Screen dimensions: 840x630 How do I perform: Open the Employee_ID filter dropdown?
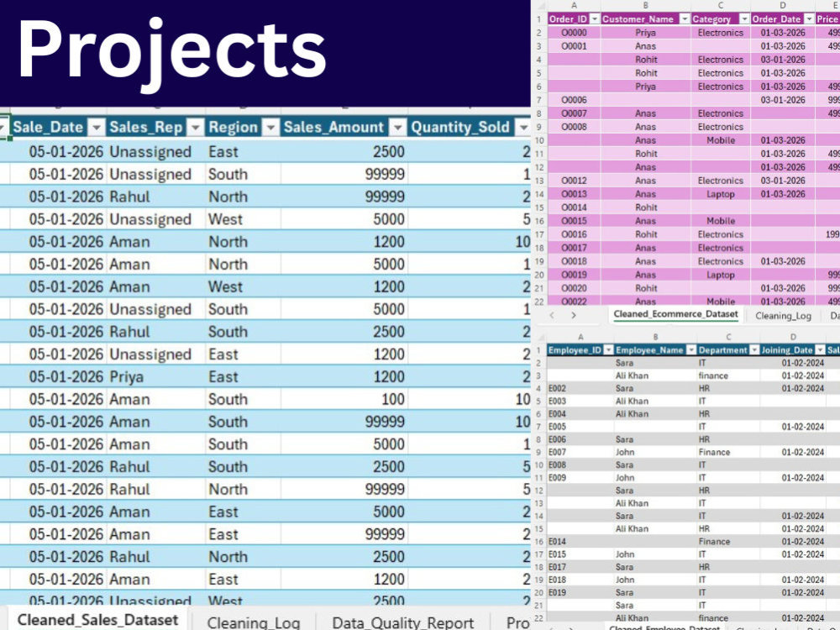point(608,349)
